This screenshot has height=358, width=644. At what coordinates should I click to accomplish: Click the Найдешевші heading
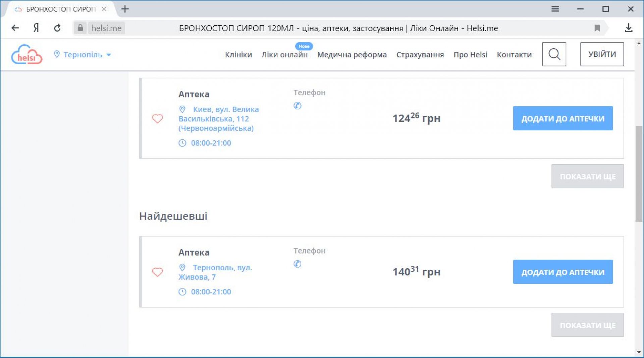[173, 216]
